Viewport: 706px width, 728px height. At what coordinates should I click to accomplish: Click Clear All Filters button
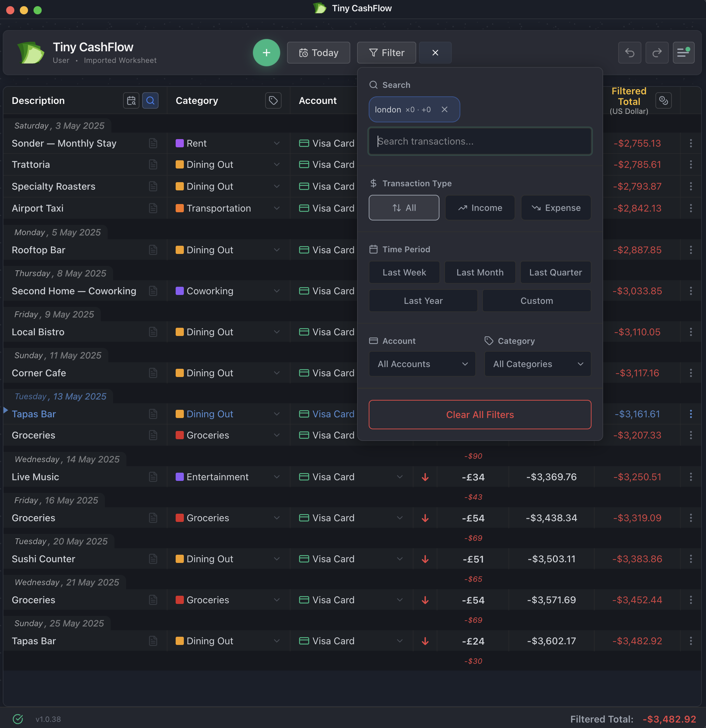tap(480, 415)
